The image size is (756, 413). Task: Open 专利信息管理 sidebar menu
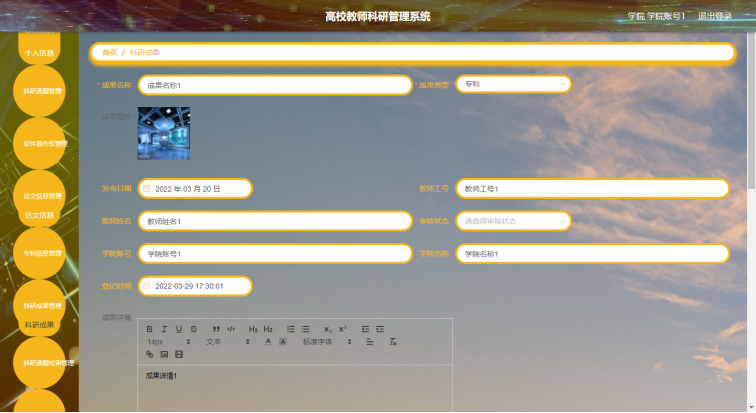tap(40, 253)
